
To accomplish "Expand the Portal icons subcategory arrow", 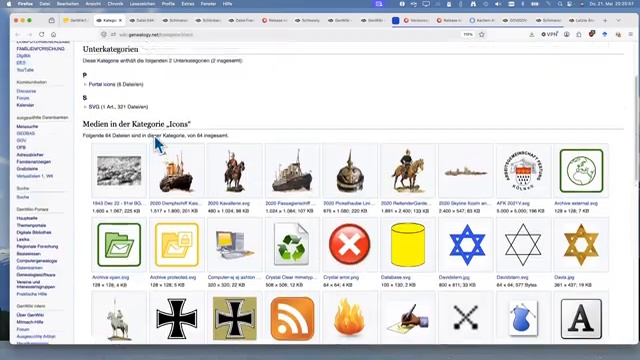I will click(85, 84).
